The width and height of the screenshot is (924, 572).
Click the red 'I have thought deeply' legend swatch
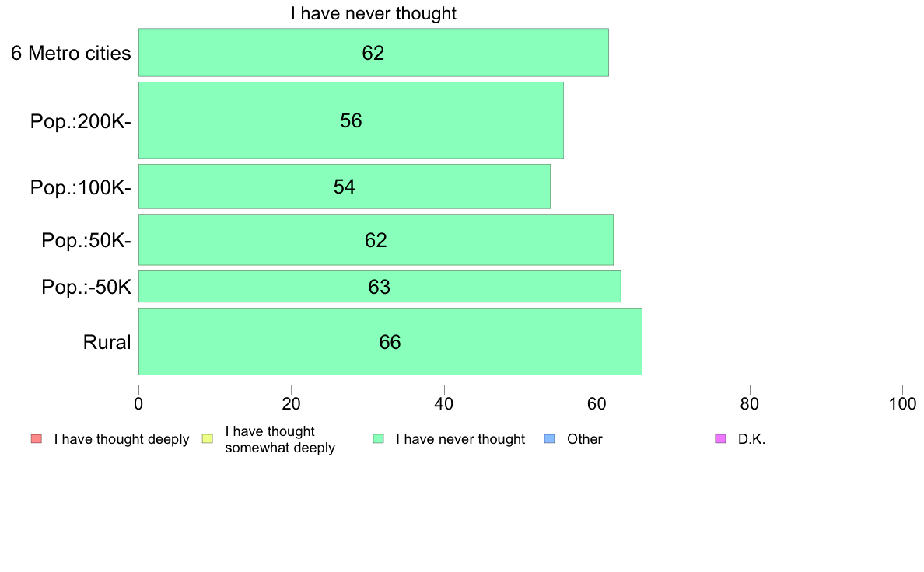tap(37, 439)
